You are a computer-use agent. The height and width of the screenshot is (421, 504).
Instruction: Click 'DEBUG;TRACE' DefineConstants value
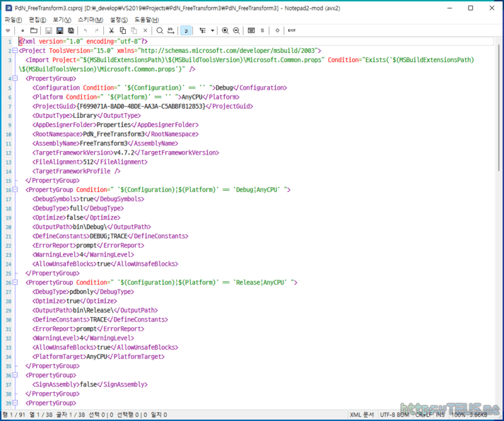pyautogui.click(x=109, y=237)
